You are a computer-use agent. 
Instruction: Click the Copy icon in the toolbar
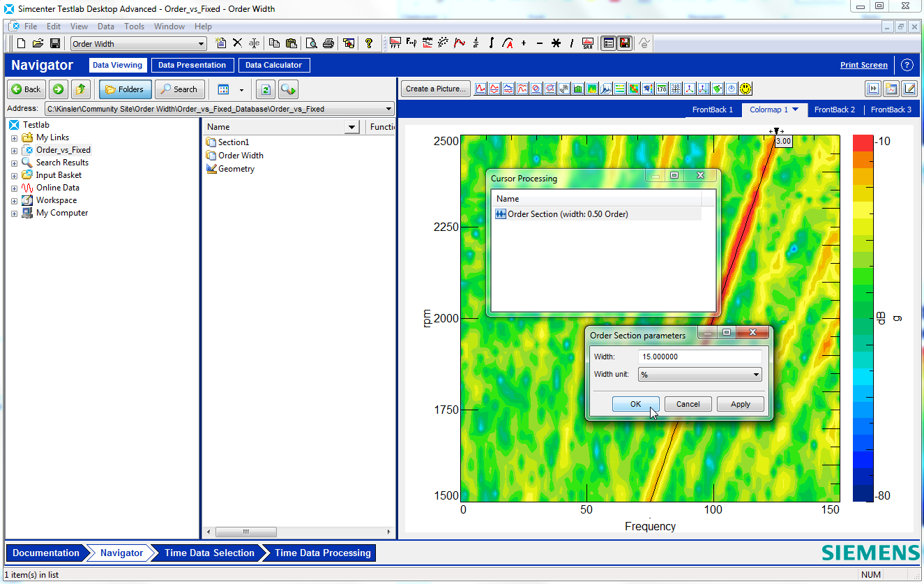[x=275, y=43]
